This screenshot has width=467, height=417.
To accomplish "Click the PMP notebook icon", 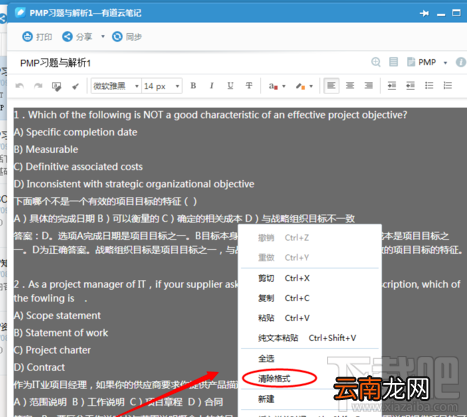I will coord(411,62).
